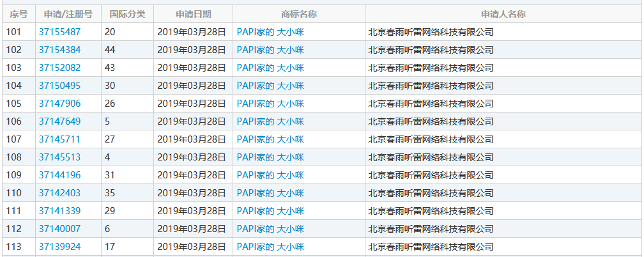The image size is (644, 257).
Task: Click applicant 北京春雨听雷网络科技有限公司 in row 108
Action: tap(431, 157)
